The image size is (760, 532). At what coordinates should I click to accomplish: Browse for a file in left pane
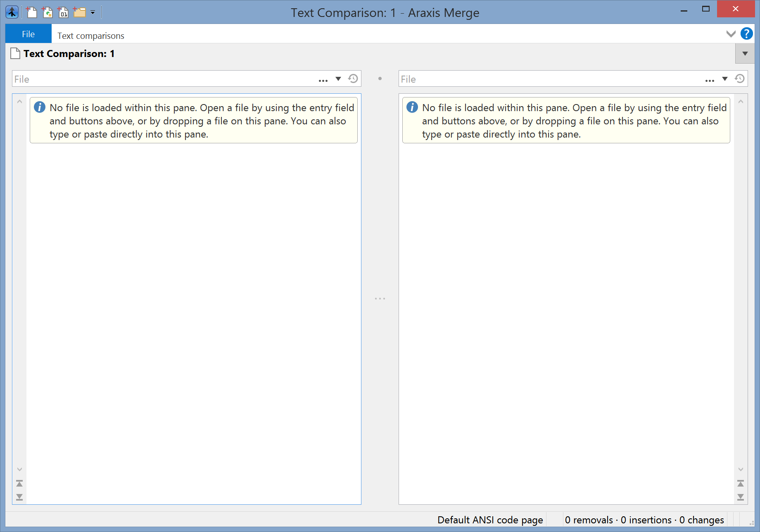click(x=323, y=80)
